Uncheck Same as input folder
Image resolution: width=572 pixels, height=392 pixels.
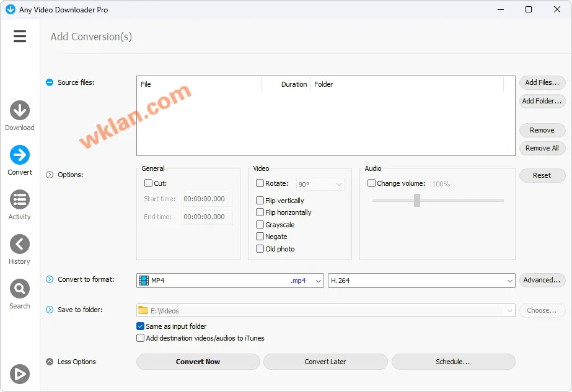[141, 326]
